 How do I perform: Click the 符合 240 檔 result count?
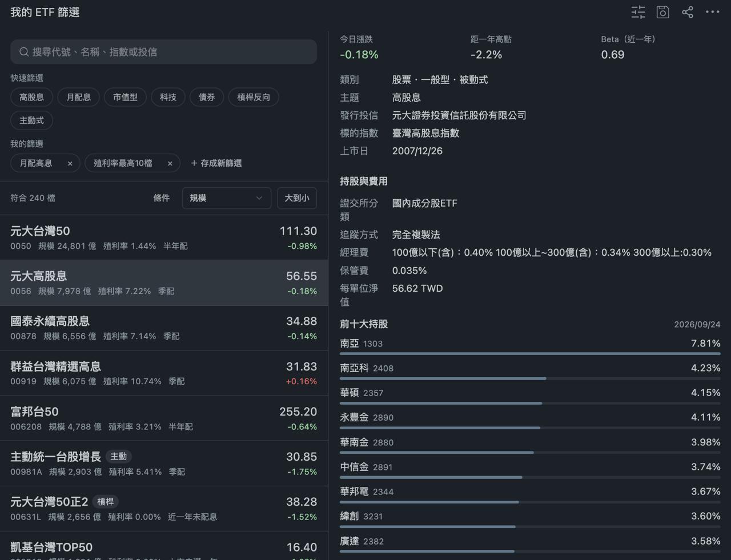point(33,198)
